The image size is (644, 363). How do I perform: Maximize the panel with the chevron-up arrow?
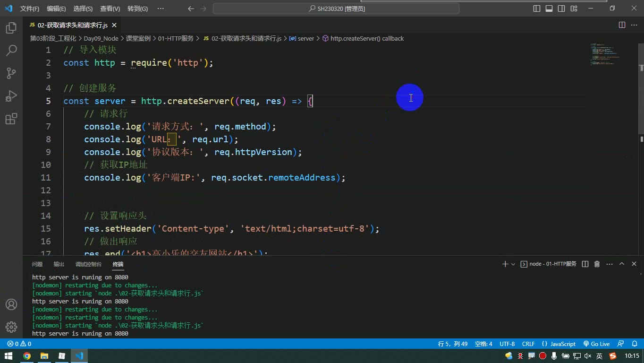click(x=622, y=264)
